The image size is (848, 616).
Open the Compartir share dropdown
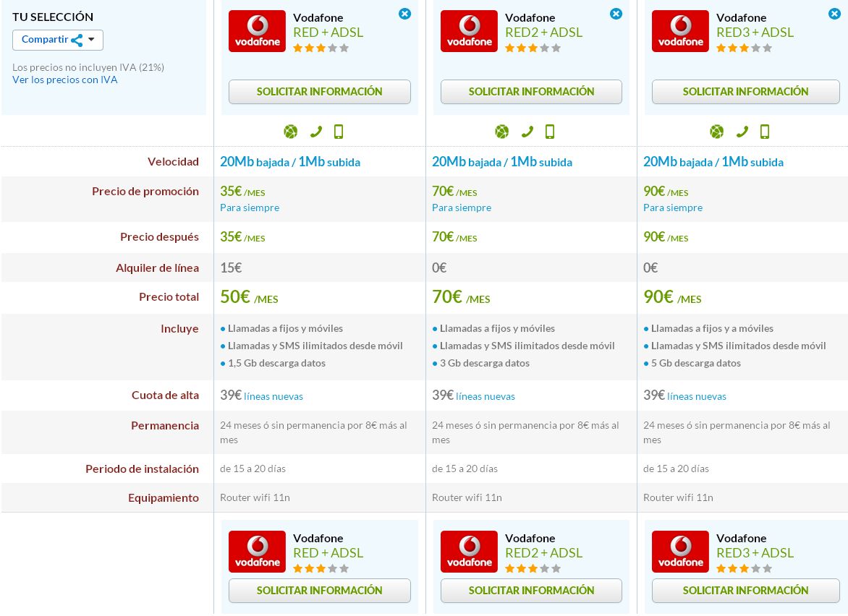pyautogui.click(x=58, y=40)
